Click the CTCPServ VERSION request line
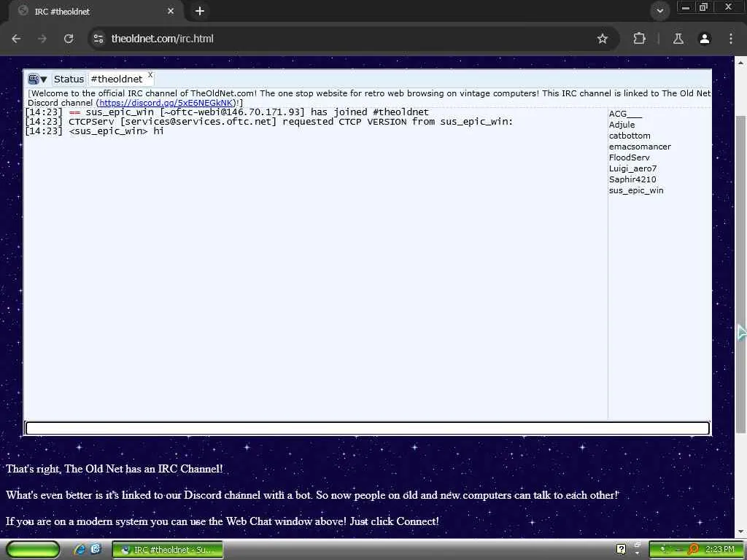This screenshot has height=560, width=747. pos(268,122)
